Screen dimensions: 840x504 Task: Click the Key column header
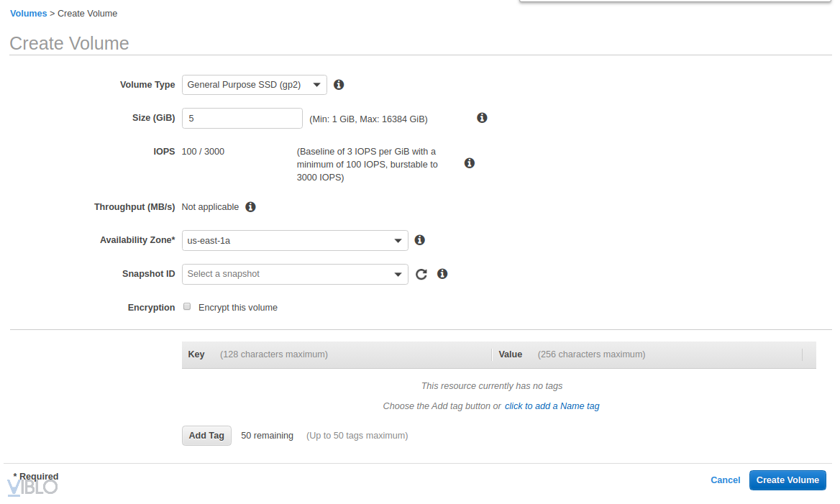point(196,354)
